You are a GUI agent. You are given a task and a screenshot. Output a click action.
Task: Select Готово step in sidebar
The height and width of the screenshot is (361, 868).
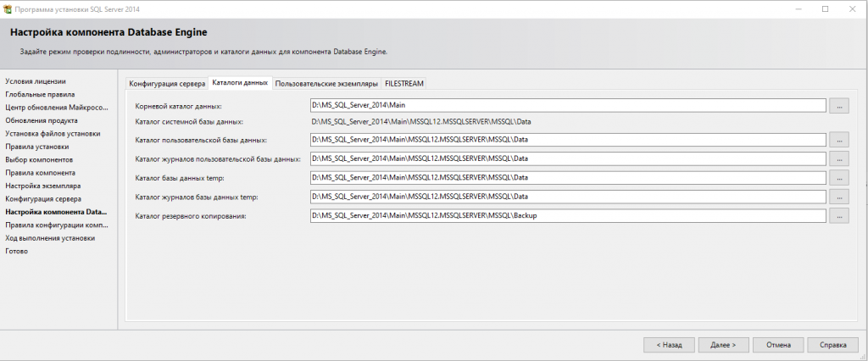[x=17, y=252]
